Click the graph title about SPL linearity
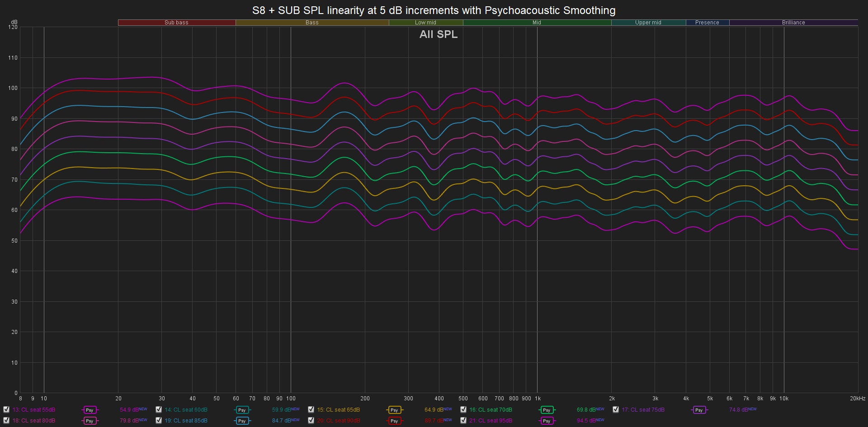This screenshot has width=868, height=427. [x=434, y=10]
